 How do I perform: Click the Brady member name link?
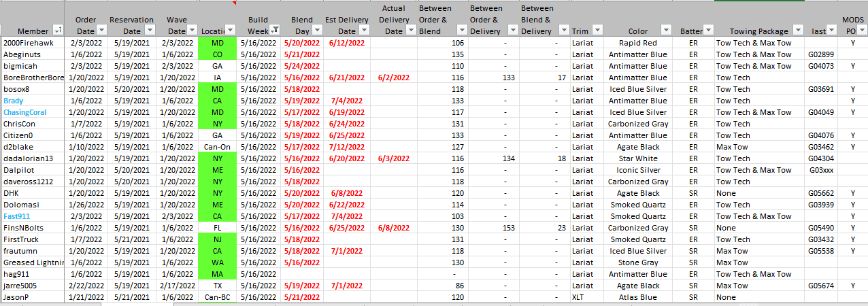click(x=14, y=101)
